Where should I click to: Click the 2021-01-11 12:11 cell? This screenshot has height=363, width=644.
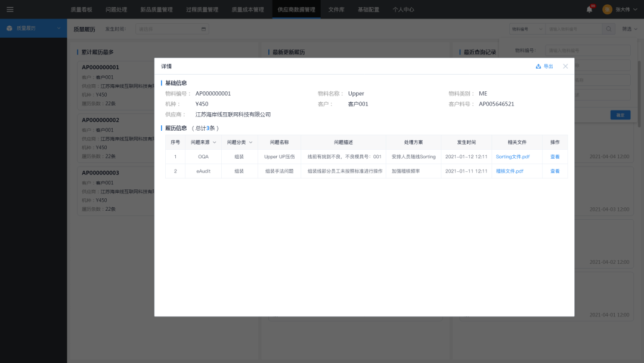(466, 171)
